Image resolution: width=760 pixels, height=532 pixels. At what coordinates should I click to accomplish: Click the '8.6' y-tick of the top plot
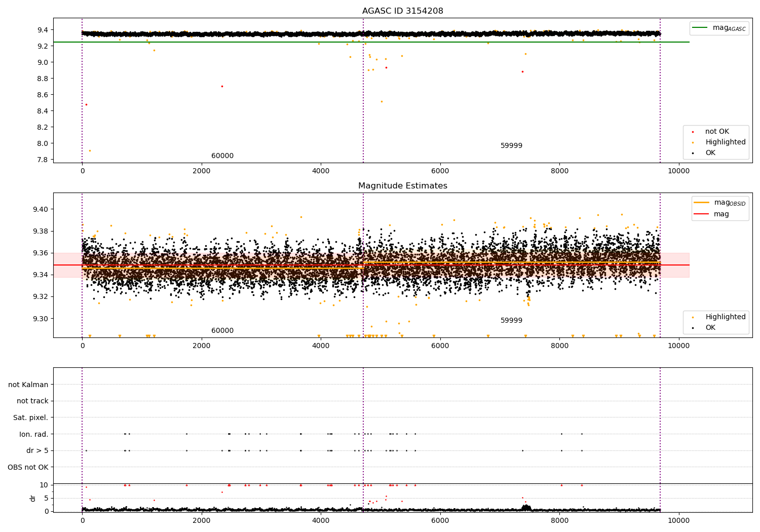click(43, 95)
